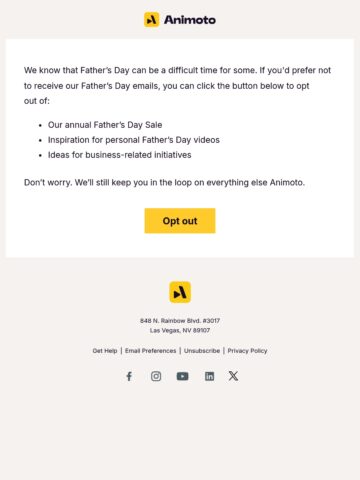The height and width of the screenshot is (480, 360).
Task: Open the YouTube social icon
Action: coord(182,376)
